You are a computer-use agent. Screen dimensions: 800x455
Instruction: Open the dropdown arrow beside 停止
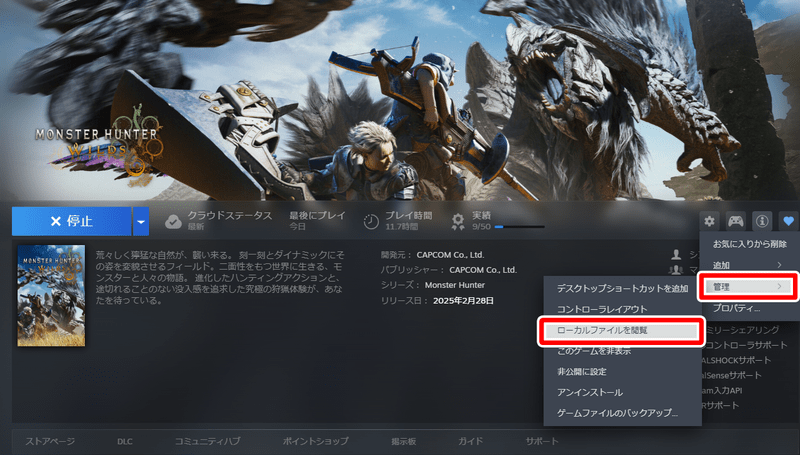click(141, 221)
